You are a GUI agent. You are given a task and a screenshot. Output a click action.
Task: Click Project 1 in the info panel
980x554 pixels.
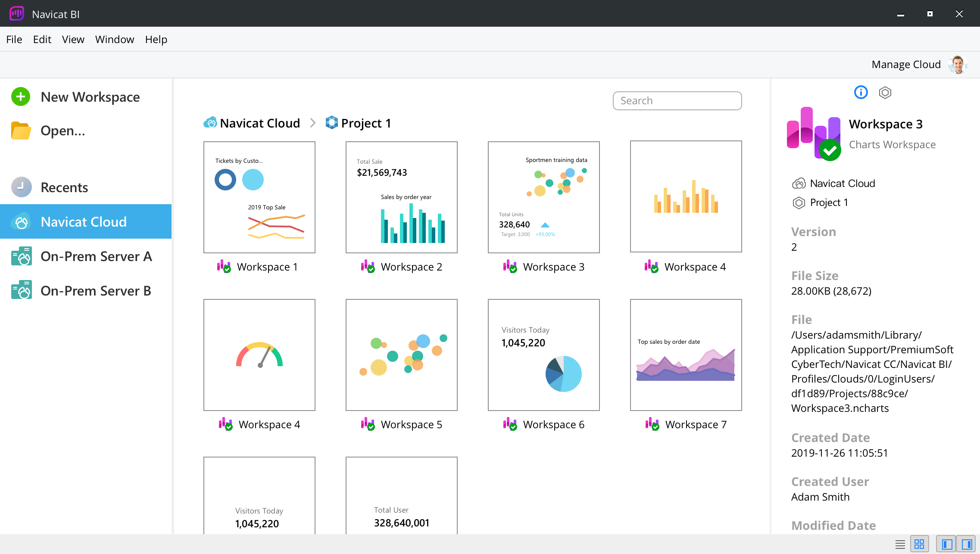(x=829, y=202)
